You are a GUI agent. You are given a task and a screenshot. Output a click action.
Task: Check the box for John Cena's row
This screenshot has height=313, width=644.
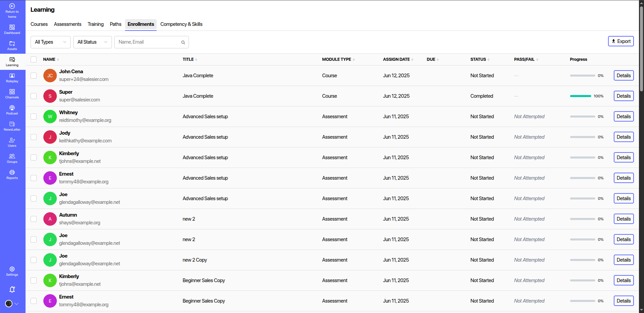(34, 76)
